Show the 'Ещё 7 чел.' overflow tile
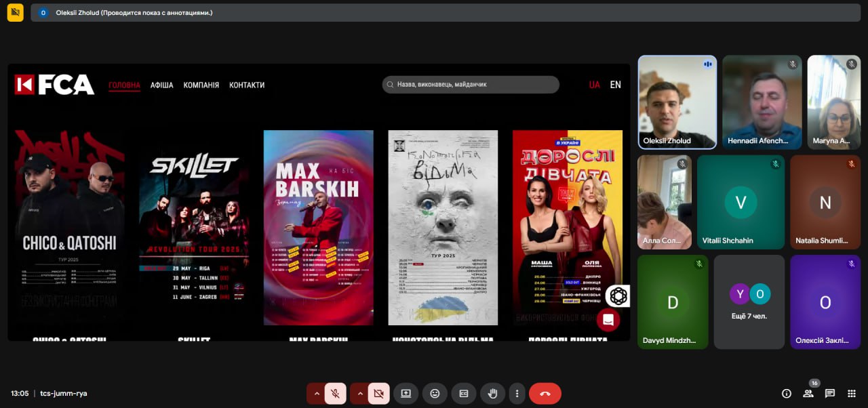This screenshot has width=868, height=408. (749, 302)
